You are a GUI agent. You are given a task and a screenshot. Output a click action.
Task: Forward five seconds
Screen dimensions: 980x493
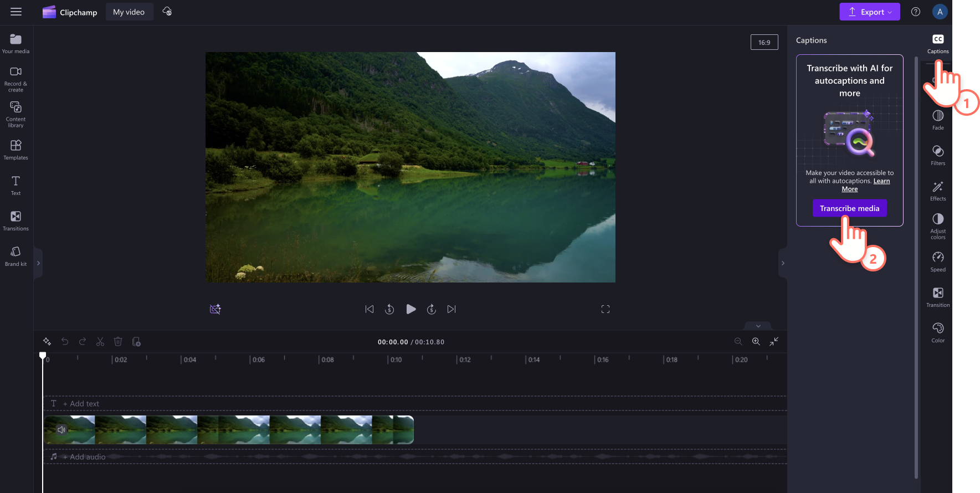(x=432, y=309)
